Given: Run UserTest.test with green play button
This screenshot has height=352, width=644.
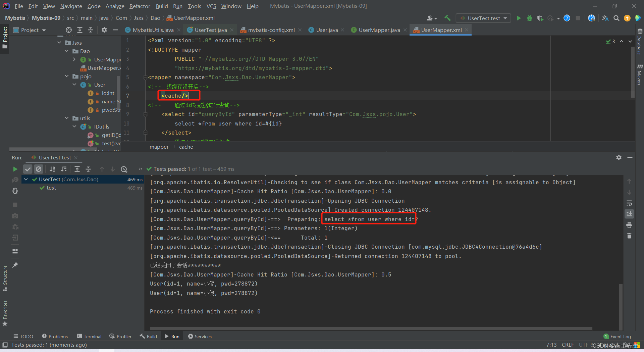Looking at the screenshot, I should pyautogui.click(x=519, y=18).
